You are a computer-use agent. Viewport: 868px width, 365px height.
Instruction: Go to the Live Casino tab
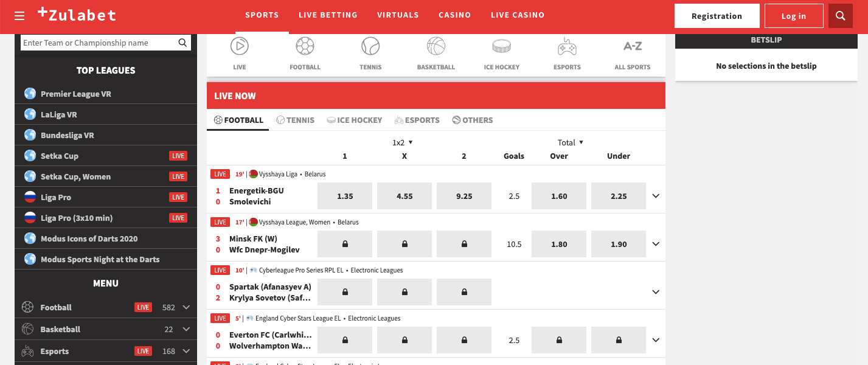pos(518,15)
